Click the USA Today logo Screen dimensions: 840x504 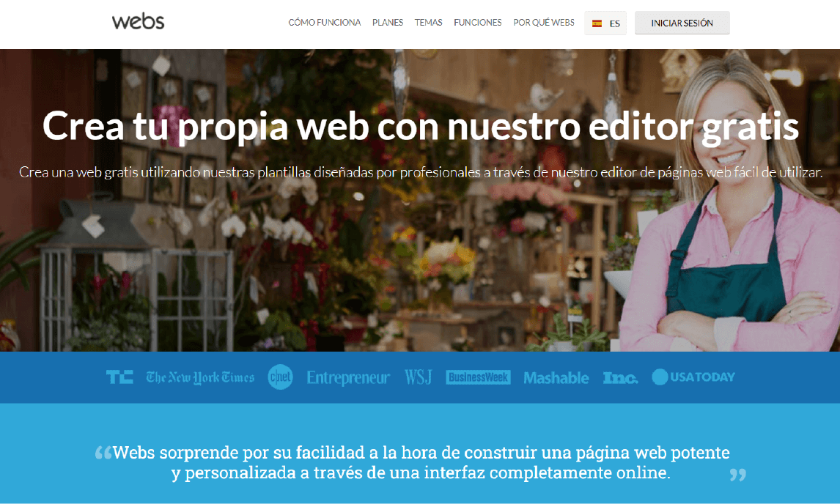click(x=693, y=377)
